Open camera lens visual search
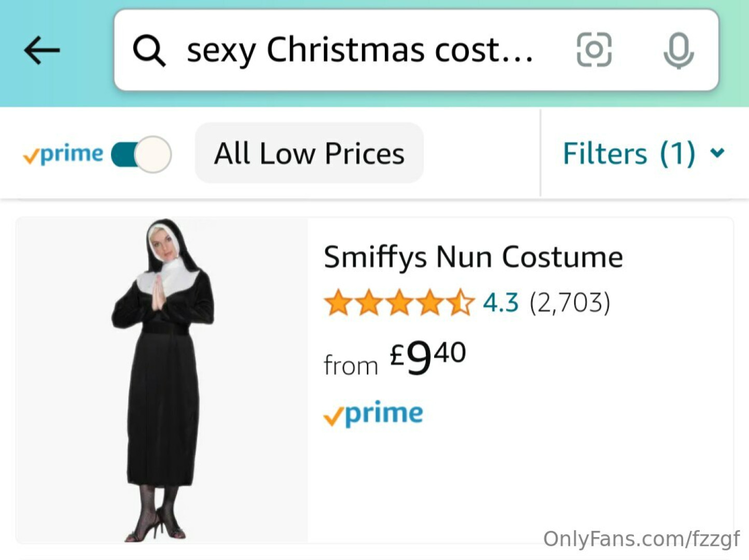The image size is (749, 560). point(594,50)
